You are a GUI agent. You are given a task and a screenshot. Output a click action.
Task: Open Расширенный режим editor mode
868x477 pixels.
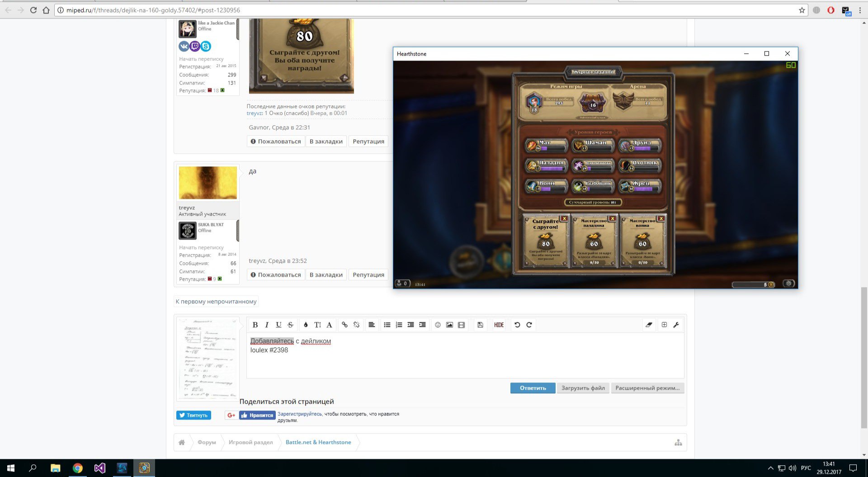click(647, 388)
